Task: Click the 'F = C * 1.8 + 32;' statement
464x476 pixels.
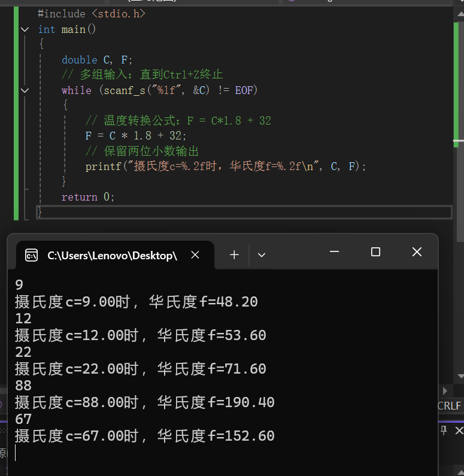Action: [136, 136]
